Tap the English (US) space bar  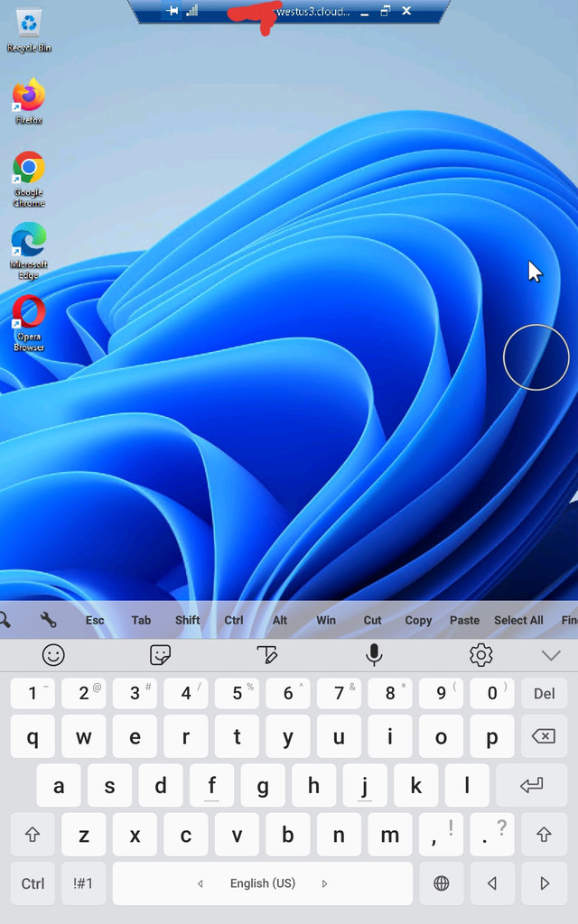(262, 883)
